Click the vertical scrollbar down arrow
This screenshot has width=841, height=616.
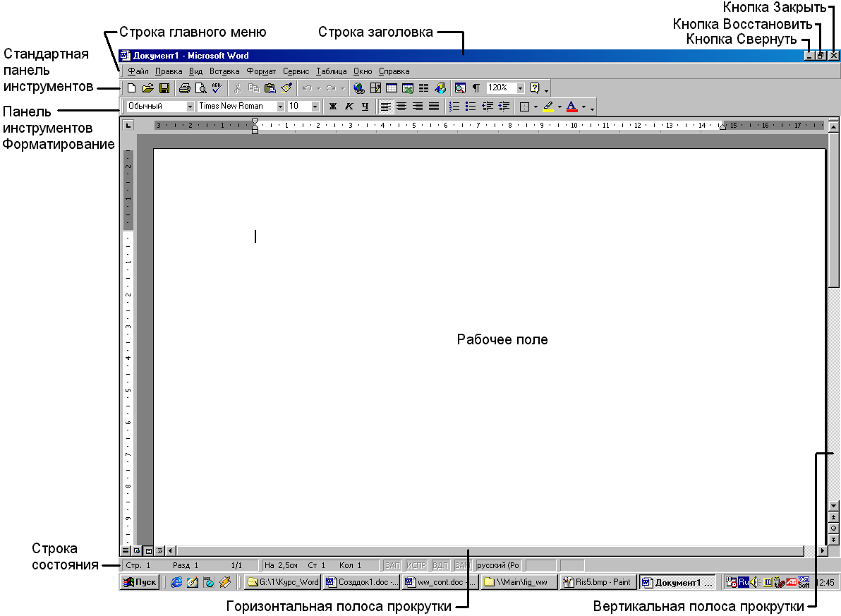click(x=833, y=505)
